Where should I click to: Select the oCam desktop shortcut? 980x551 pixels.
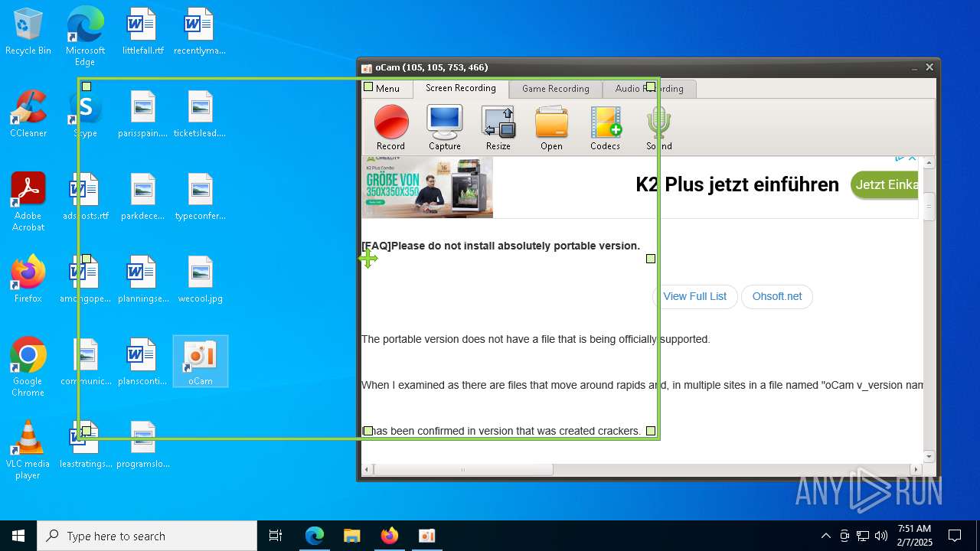[x=200, y=361]
